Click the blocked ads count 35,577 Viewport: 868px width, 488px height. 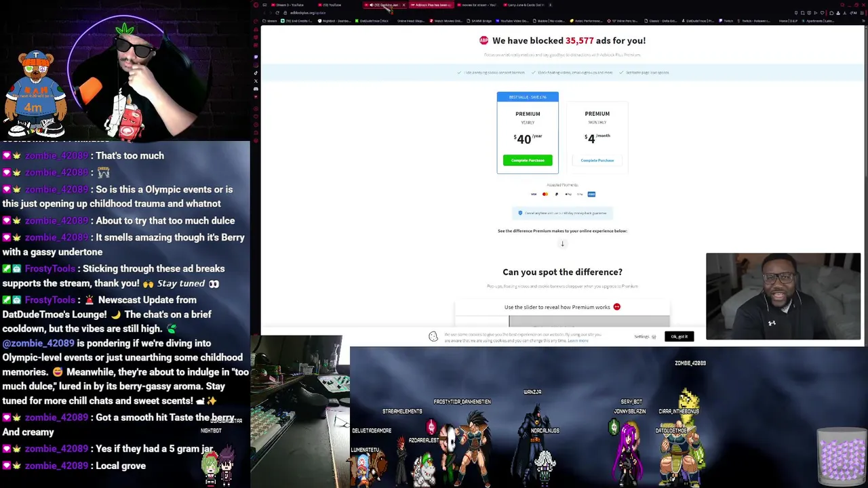click(579, 41)
